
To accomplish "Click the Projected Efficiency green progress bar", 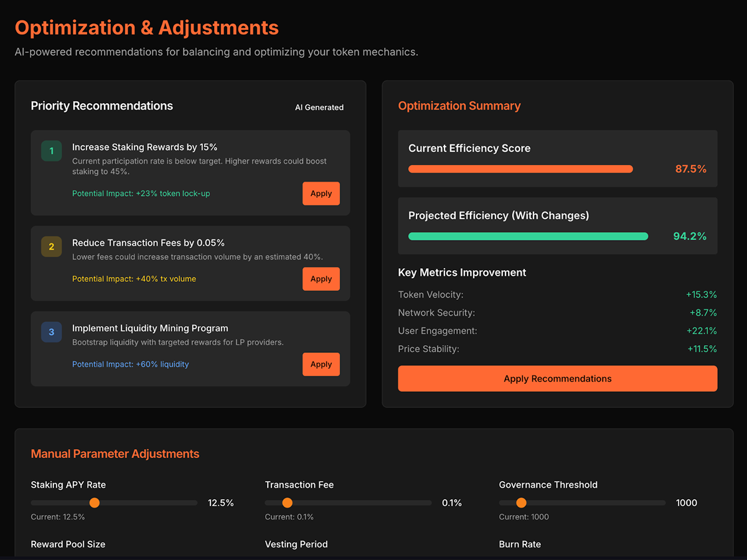I will click(528, 236).
